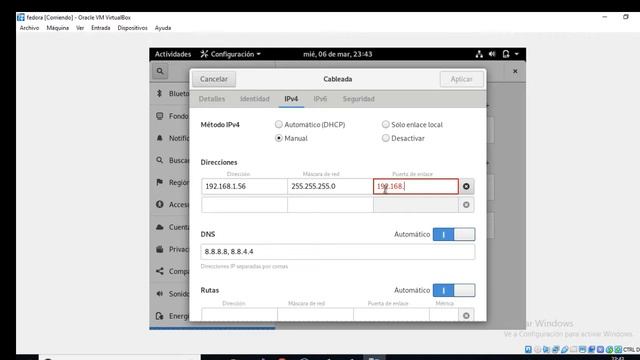Screen dimensions: 640x360
Task: Select Sólo enlace local IPv4 method
Action: [385, 124]
